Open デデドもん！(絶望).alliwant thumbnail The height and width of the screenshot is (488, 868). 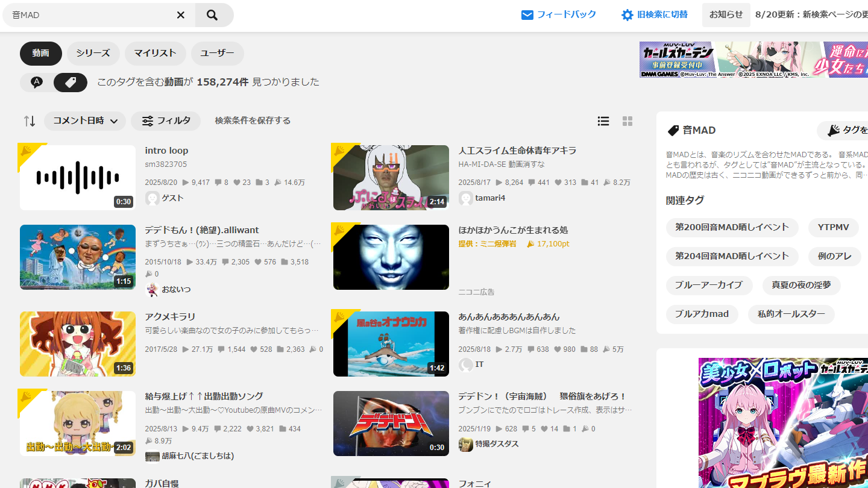pos(78,257)
